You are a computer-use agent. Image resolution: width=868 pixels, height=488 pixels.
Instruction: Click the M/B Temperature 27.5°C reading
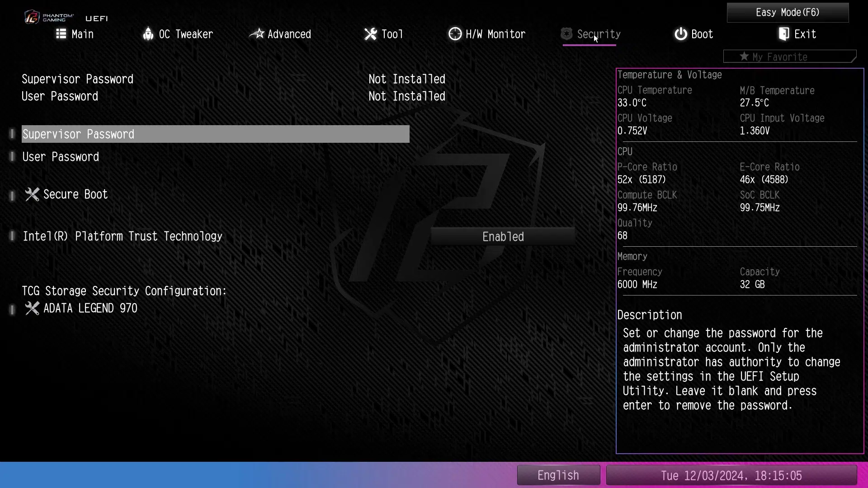754,103
